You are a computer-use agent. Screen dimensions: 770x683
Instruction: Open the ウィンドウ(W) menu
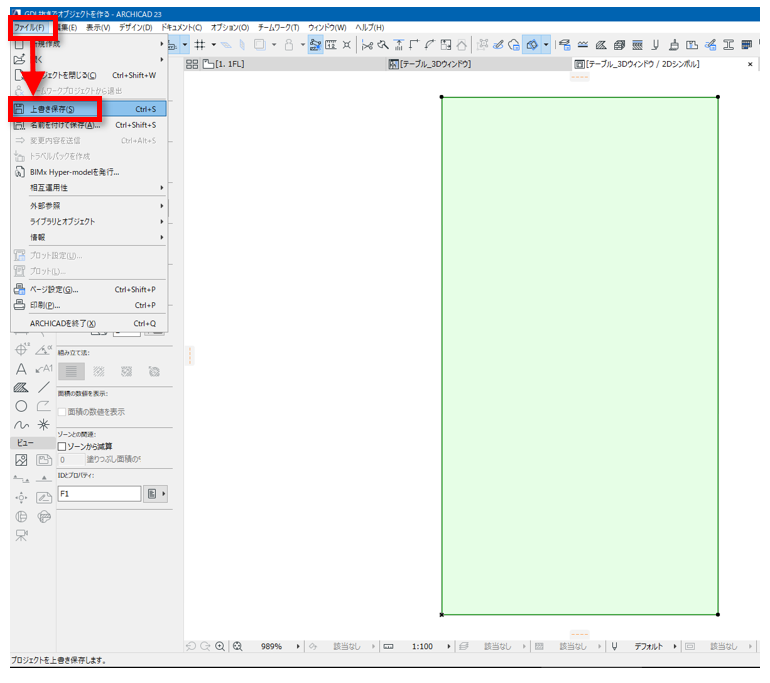click(x=327, y=27)
